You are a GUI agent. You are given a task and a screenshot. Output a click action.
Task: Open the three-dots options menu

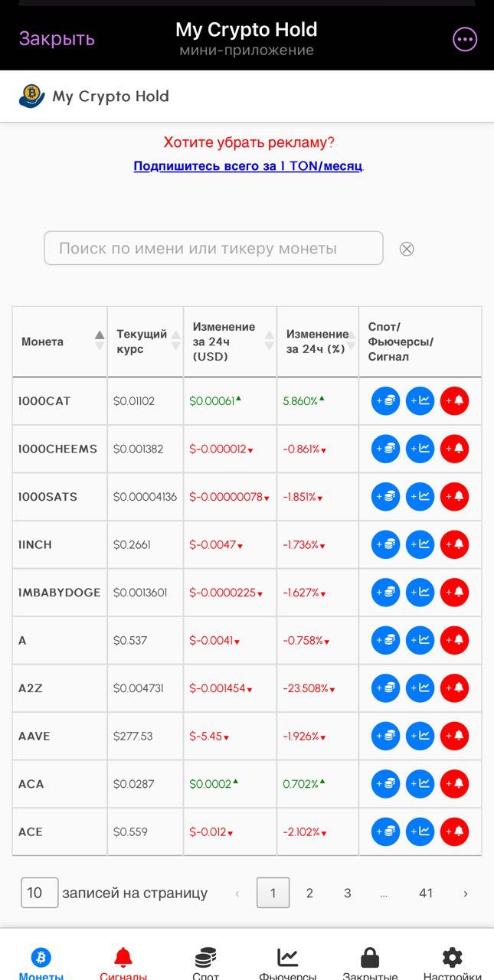[x=465, y=39]
